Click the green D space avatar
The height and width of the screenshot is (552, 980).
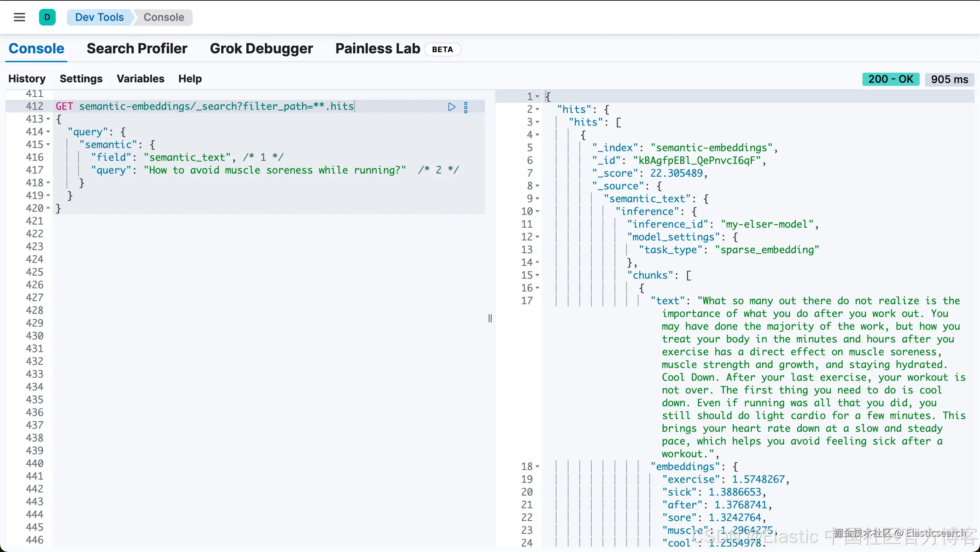(x=47, y=17)
